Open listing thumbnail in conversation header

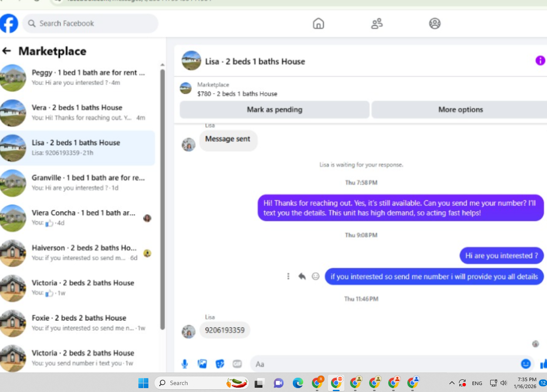tap(191, 61)
